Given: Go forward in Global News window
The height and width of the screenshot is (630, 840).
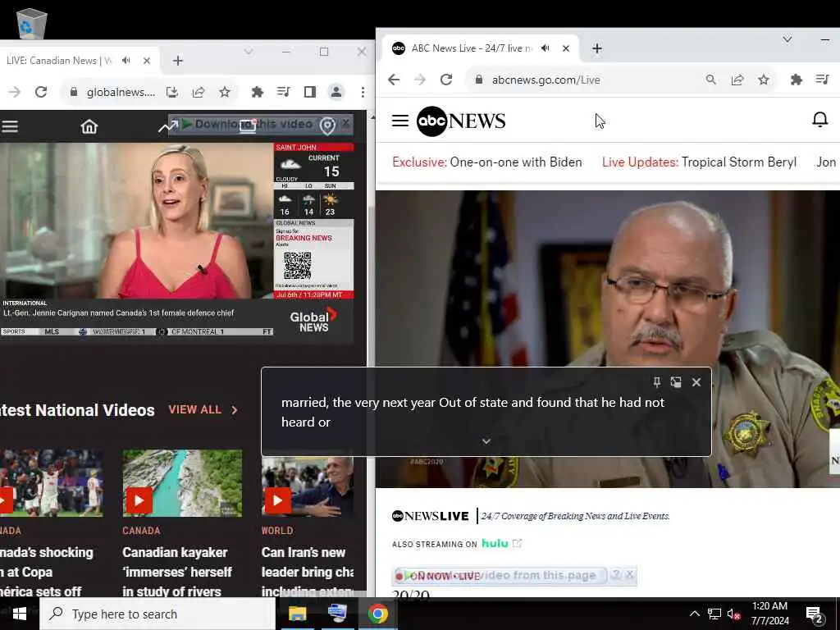Looking at the screenshot, I should (15, 92).
